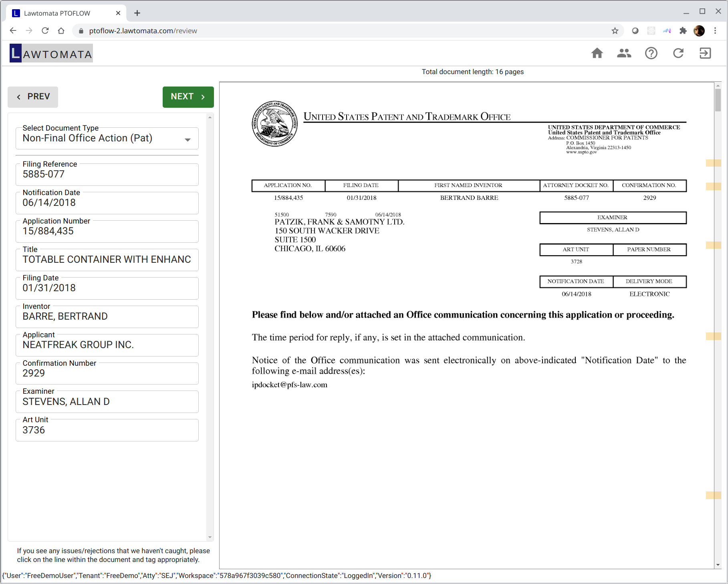
Task: Click 'Total document length: 16 pages' text
Action: click(x=472, y=72)
